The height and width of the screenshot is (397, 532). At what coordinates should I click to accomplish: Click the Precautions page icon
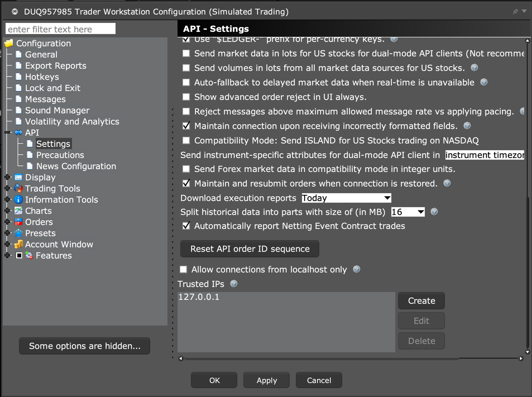(30, 155)
